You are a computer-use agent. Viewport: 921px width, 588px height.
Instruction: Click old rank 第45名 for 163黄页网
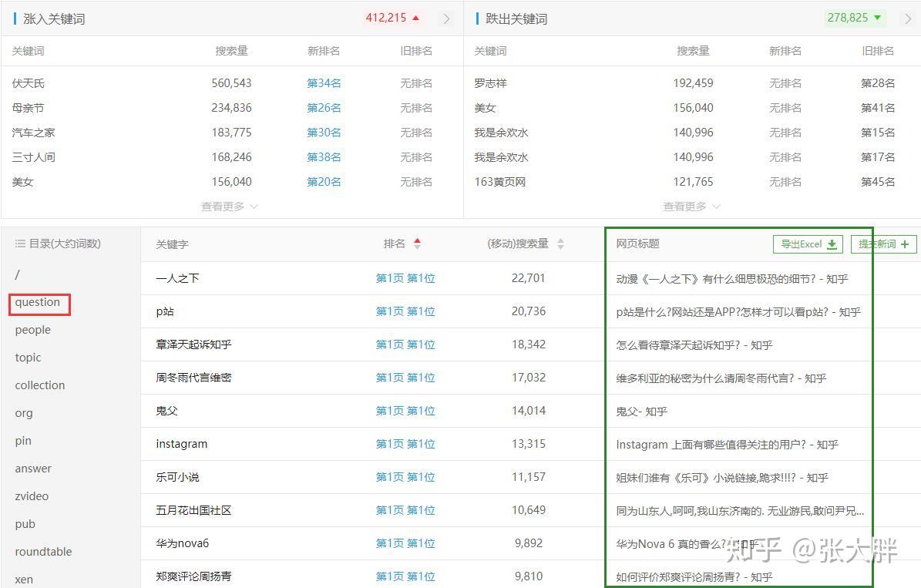[878, 182]
